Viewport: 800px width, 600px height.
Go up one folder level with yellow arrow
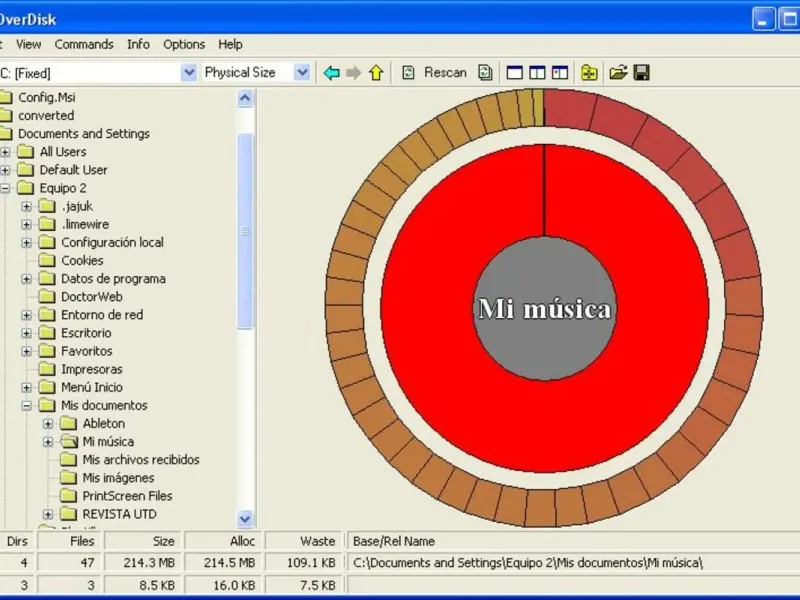click(x=376, y=73)
